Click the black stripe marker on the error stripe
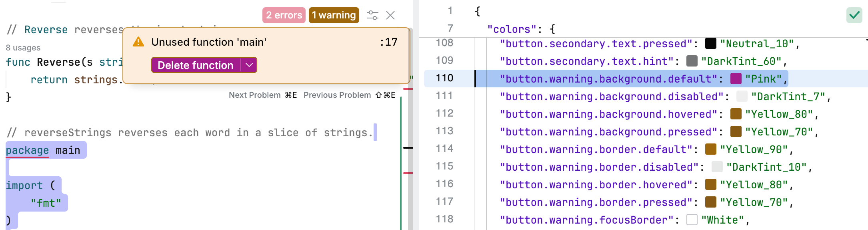This screenshot has height=230, width=868. coord(408,148)
